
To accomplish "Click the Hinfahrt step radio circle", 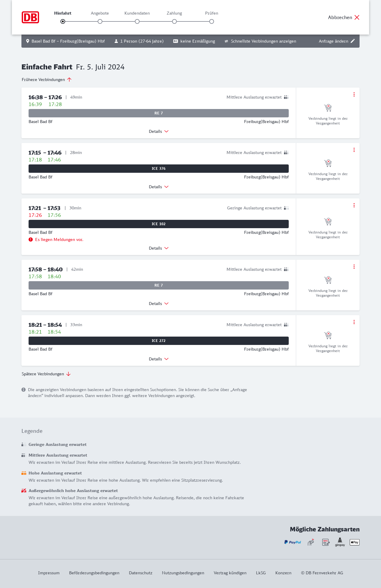I will pyautogui.click(x=63, y=21).
